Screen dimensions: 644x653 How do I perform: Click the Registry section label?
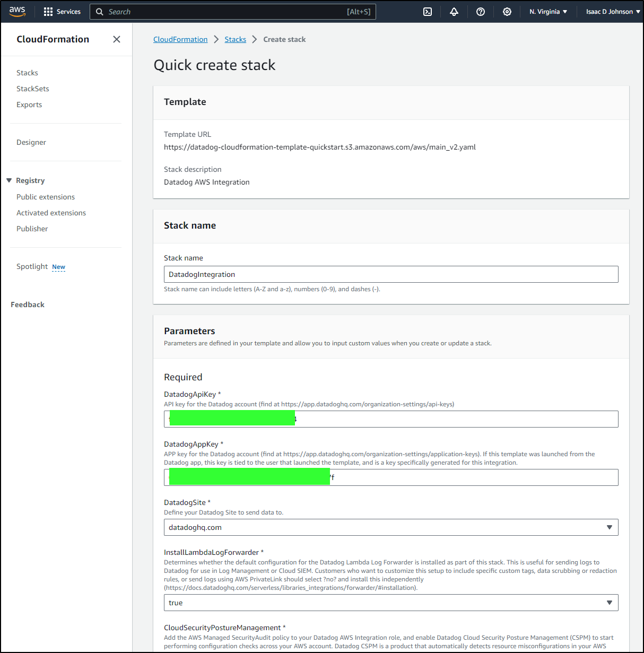tap(30, 180)
